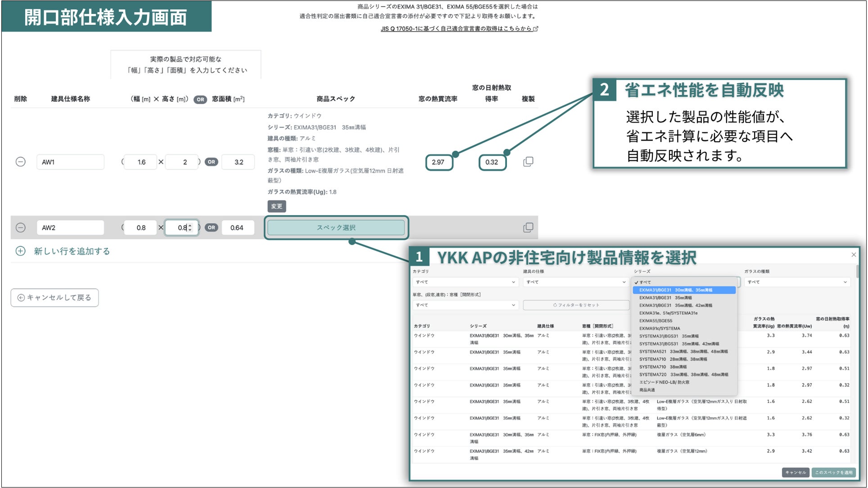Pick エピソードNEO-LB/防火窓 in series list

(664, 382)
